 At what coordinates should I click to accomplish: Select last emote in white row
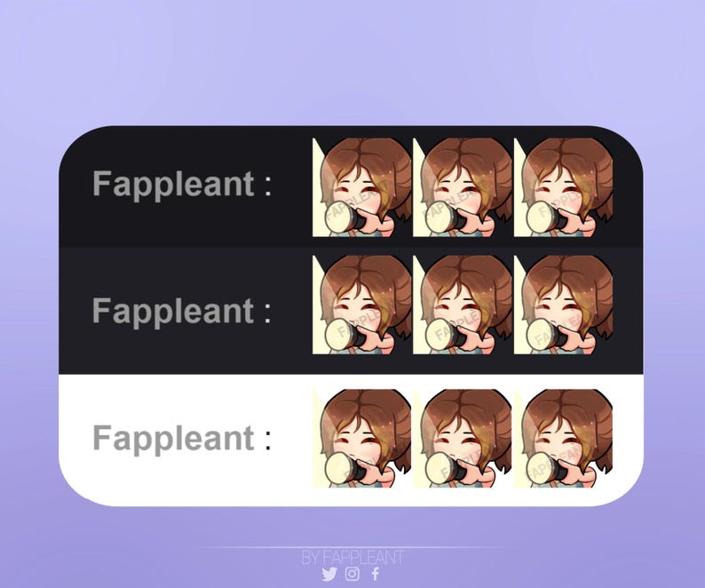563,439
